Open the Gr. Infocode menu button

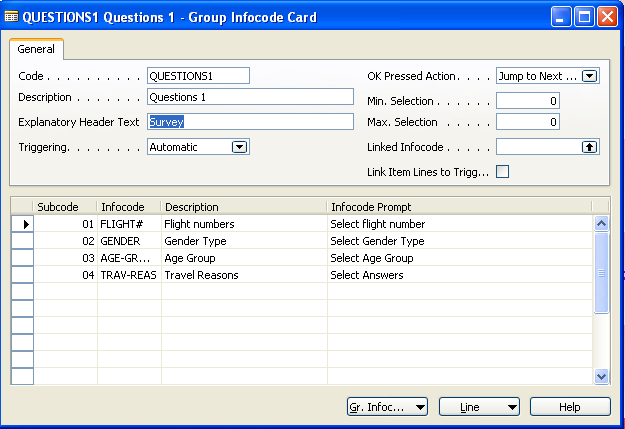[x=387, y=407]
